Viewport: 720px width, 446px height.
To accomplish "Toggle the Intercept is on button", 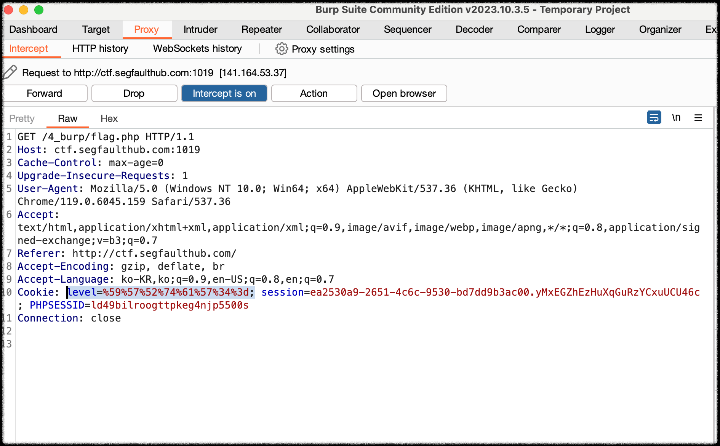I will pos(224,93).
